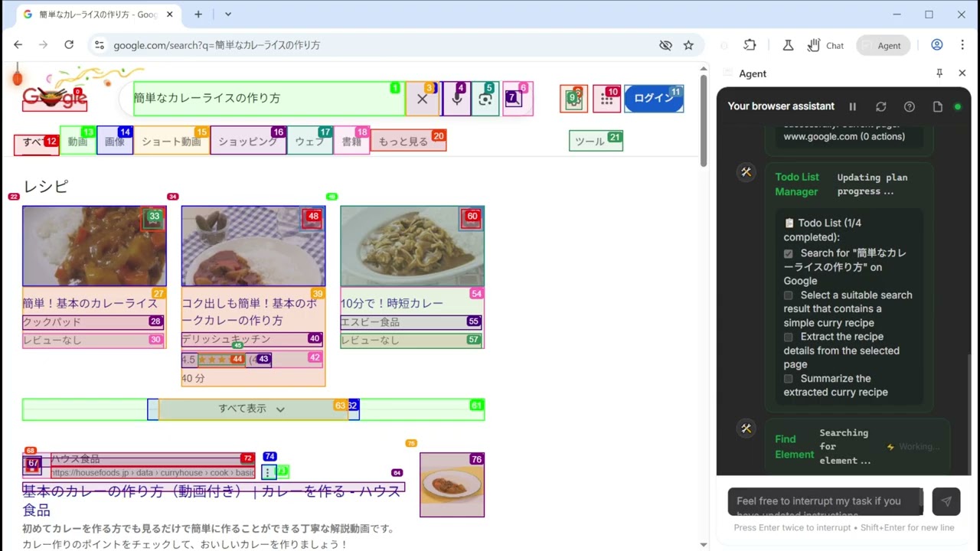Screen dimensions: 980x551
Task: Open コク出しも簡単!基本のポークカレー recipe link
Action: click(x=250, y=311)
